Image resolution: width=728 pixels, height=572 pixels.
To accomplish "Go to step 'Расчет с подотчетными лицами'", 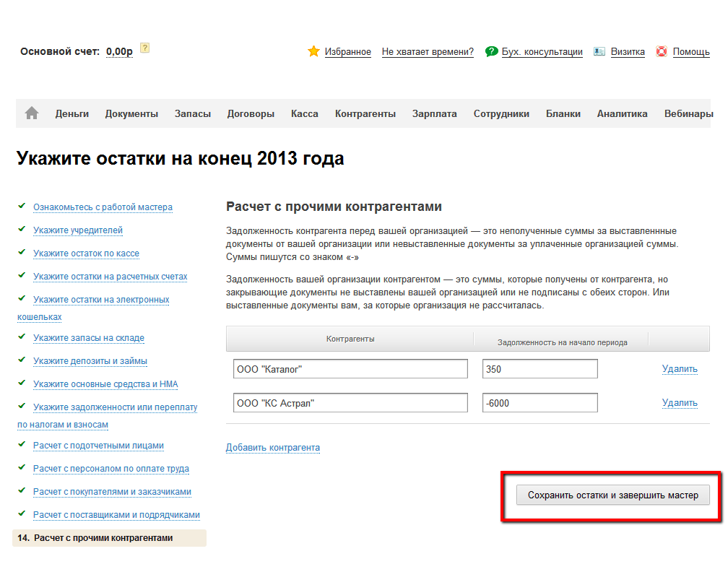I will click(98, 446).
